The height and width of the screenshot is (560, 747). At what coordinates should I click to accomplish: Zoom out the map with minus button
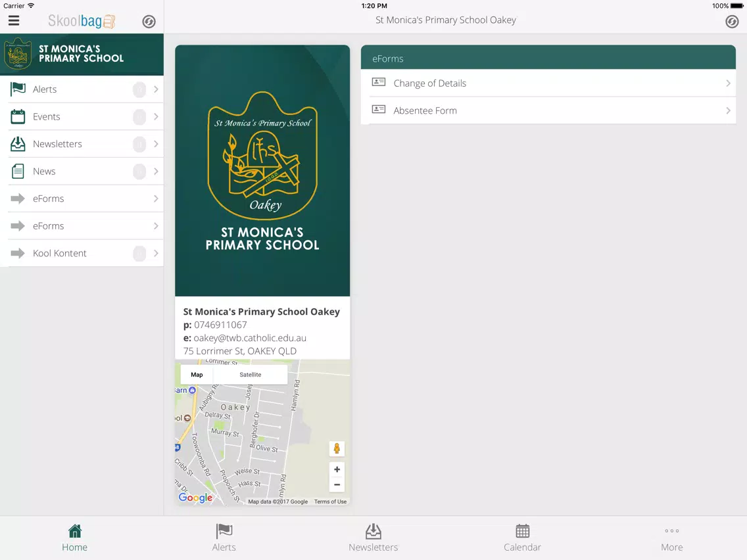tap(337, 485)
